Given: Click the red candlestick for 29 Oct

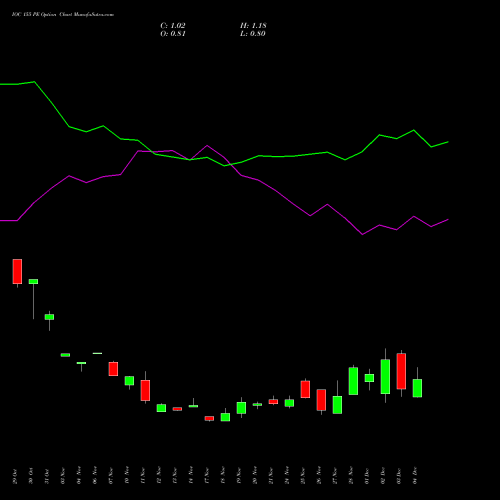Looking at the screenshot, I should point(17,271).
